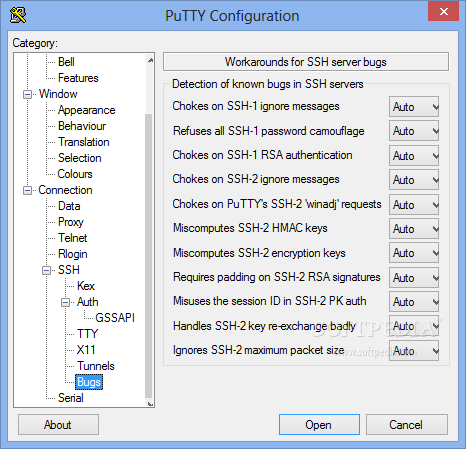This screenshot has width=466, height=449.
Task: Select Auth under SSH
Action: coord(87,302)
